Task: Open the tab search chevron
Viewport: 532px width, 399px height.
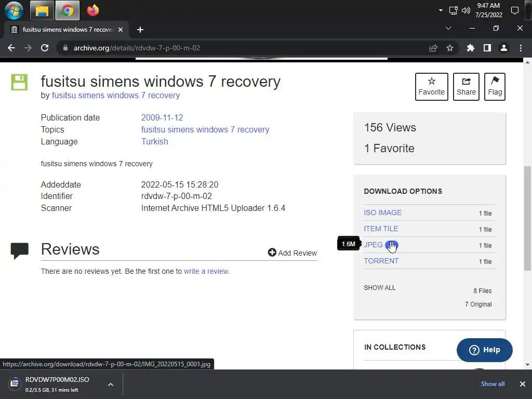Action: click(448, 28)
